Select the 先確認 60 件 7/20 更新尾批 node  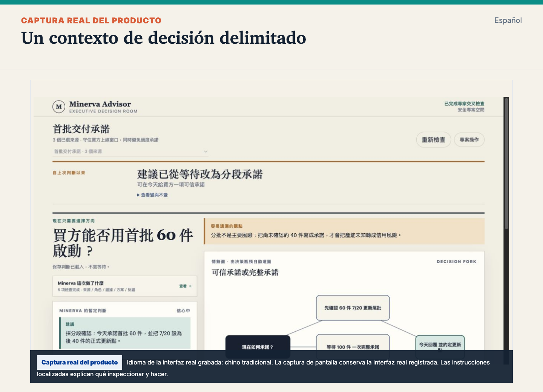pyautogui.click(x=353, y=308)
